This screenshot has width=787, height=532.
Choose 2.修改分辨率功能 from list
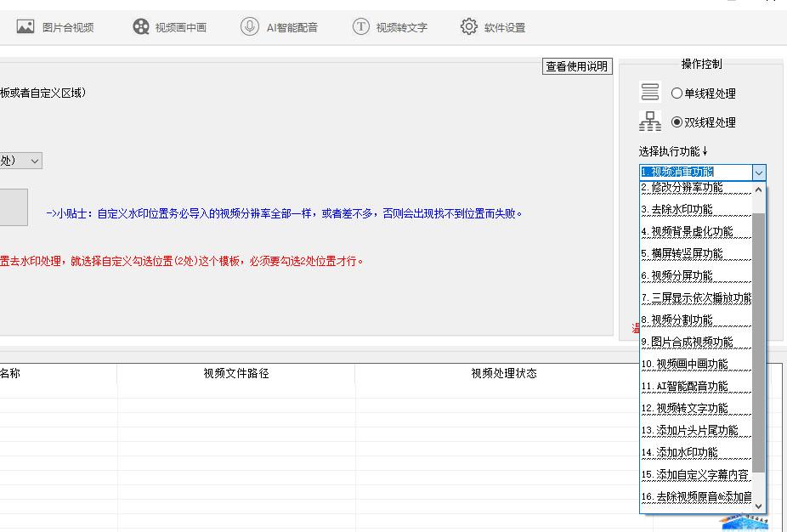point(696,187)
